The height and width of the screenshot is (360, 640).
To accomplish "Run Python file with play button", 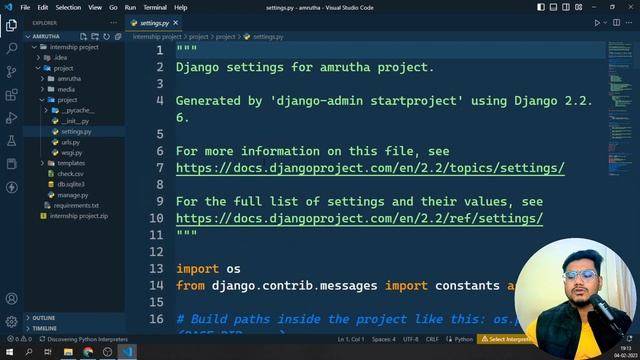I will click(x=597, y=23).
